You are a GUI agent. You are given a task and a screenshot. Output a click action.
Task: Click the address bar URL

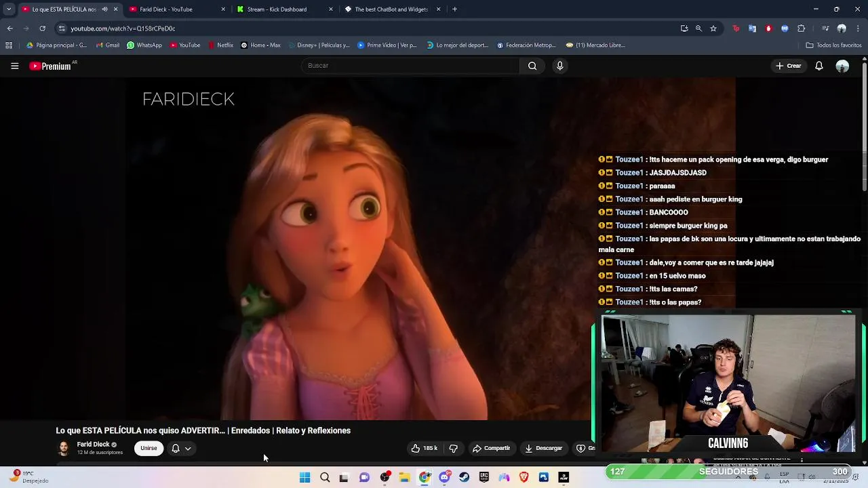pyautogui.click(x=123, y=28)
